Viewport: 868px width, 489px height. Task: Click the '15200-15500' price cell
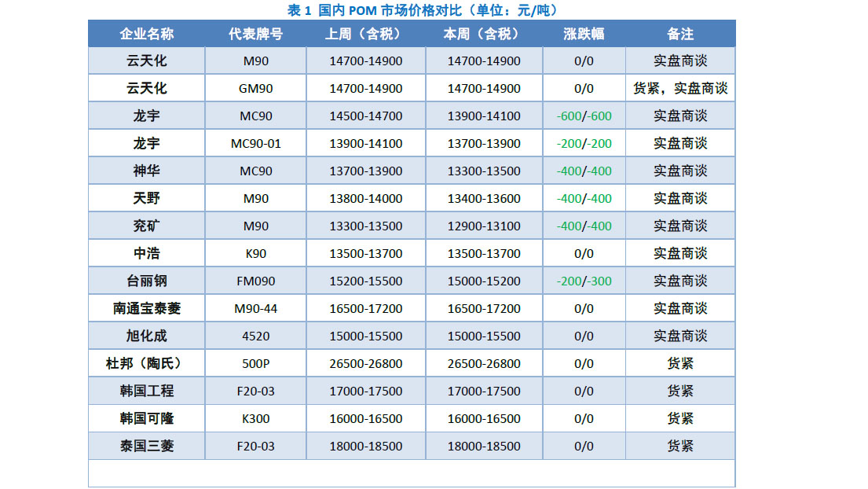tap(366, 281)
